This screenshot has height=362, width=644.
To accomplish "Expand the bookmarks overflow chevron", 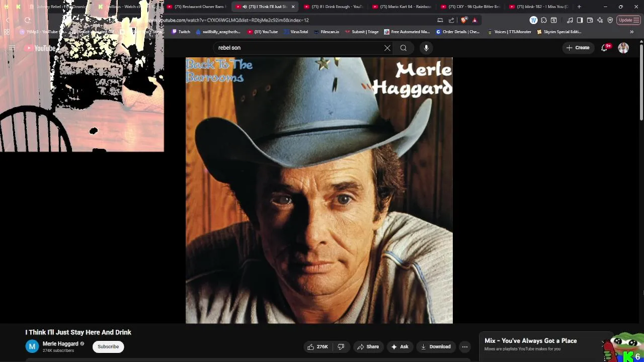I will (x=632, y=32).
